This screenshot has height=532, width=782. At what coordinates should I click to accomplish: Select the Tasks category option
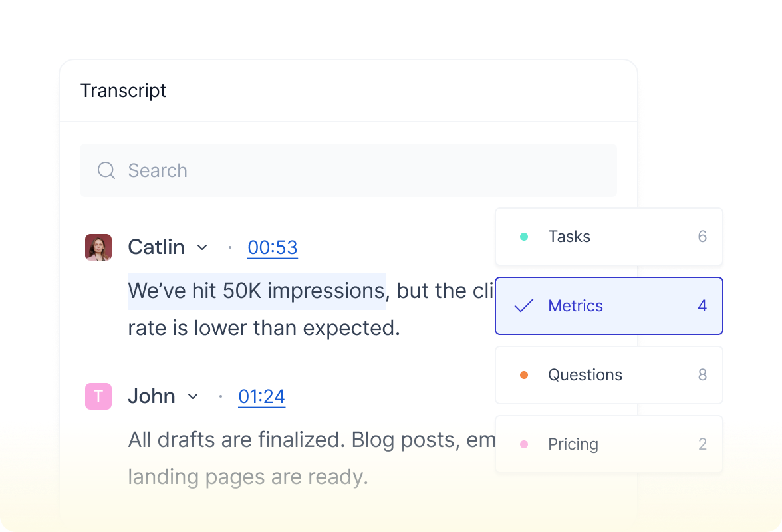point(608,237)
